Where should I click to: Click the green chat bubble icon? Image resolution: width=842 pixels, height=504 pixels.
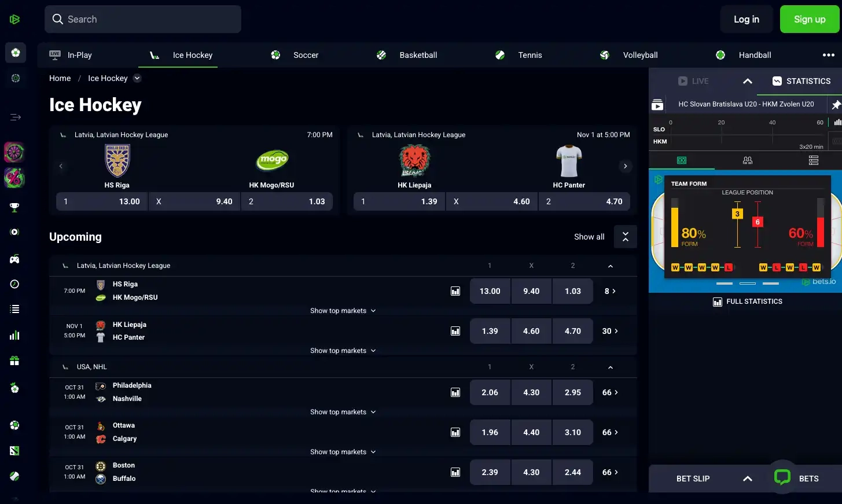(x=782, y=477)
